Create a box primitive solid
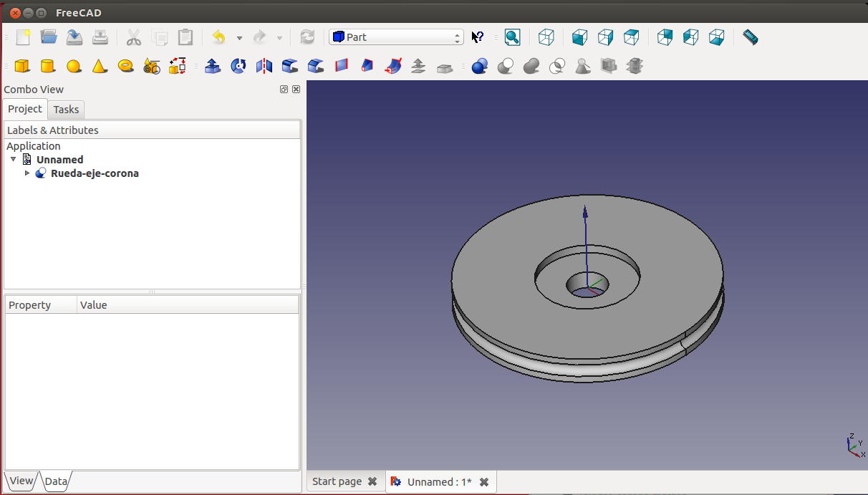The width and height of the screenshot is (868, 495). coord(22,67)
